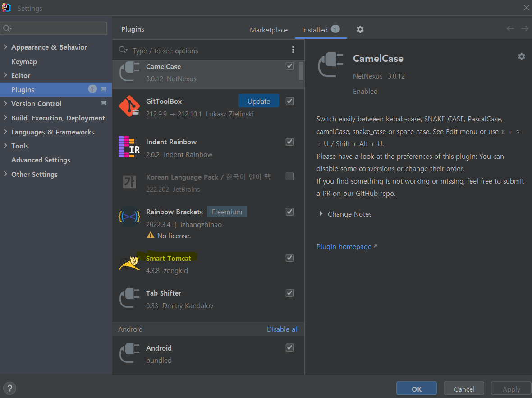Toggle the Tab Shifter plugin checkbox
532x398 pixels.
(x=289, y=293)
